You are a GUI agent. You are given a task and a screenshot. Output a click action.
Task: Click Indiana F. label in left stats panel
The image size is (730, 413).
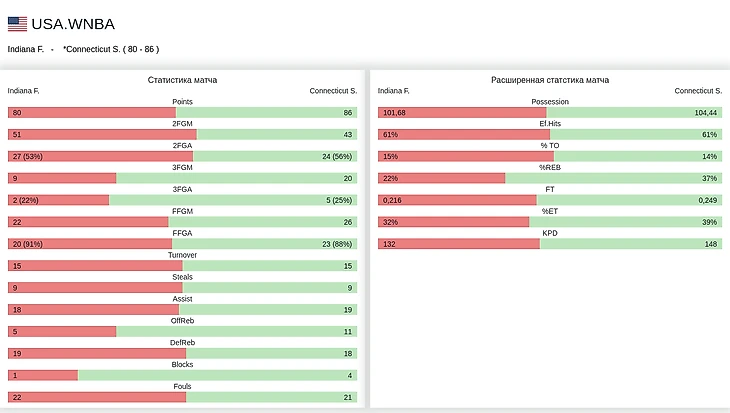23,91
